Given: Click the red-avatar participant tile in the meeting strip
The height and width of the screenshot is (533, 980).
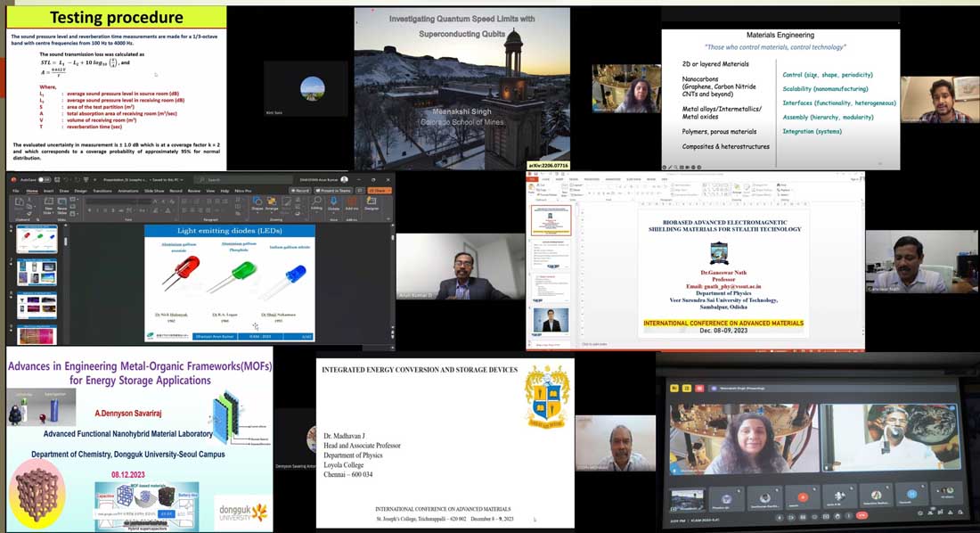Looking at the screenshot, I should pos(803,497).
